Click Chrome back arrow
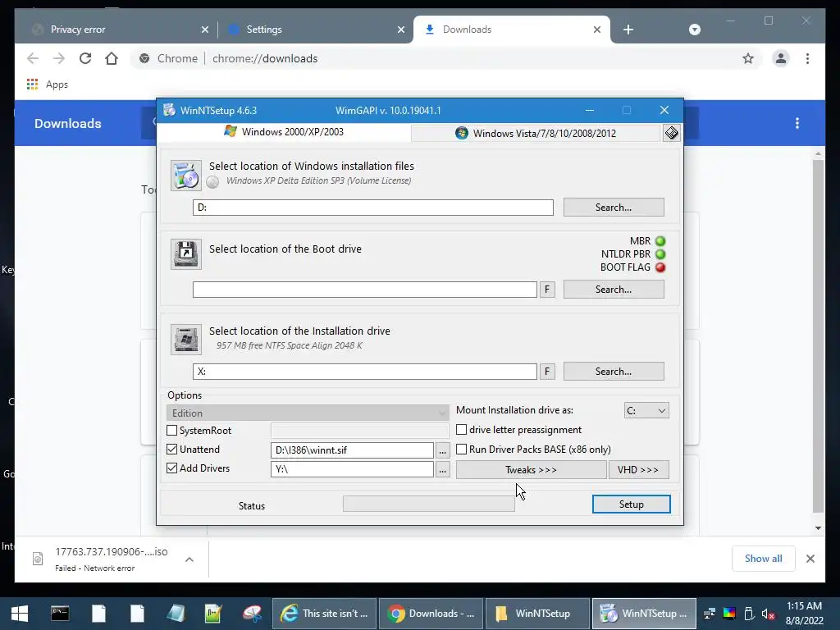This screenshot has height=630, width=840. pos(33,58)
